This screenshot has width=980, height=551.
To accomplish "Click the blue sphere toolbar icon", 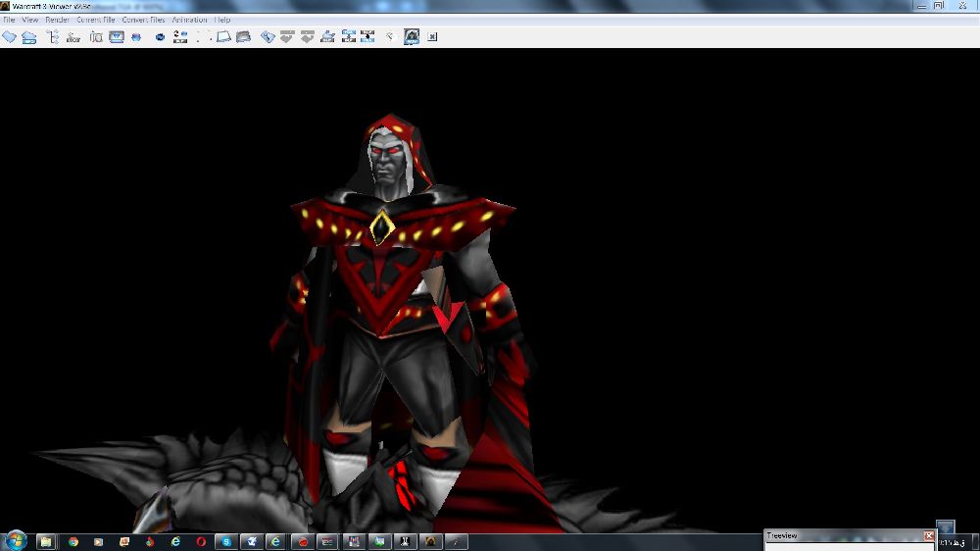I will pyautogui.click(x=136, y=37).
